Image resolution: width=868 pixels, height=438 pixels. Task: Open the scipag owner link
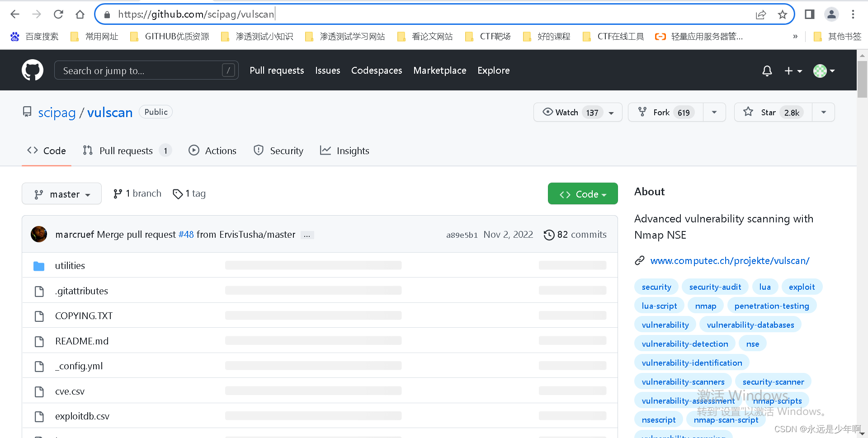point(57,113)
